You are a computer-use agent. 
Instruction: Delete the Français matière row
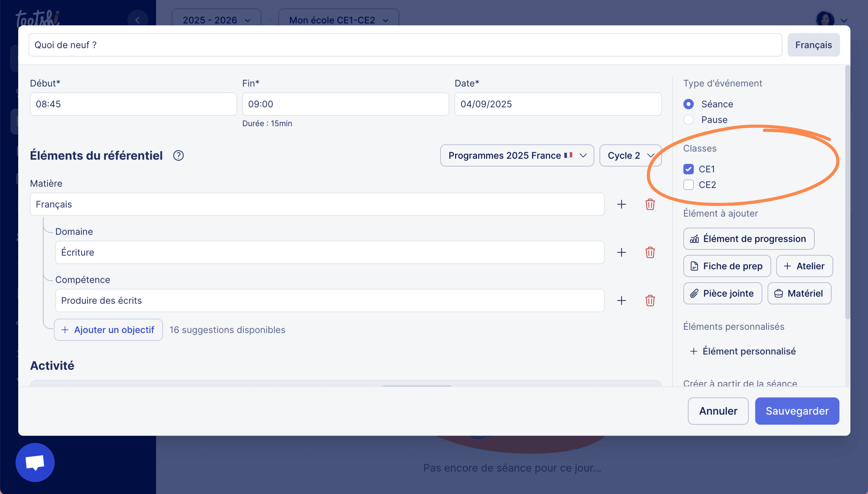pos(650,204)
